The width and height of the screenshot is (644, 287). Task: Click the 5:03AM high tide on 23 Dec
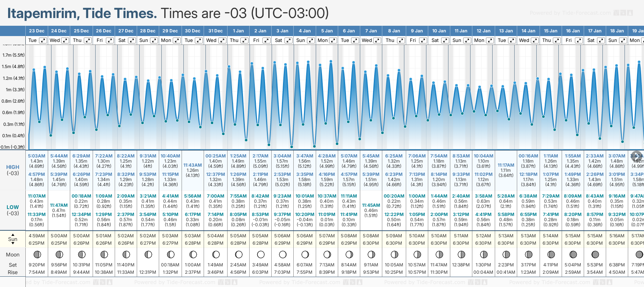coord(36,156)
